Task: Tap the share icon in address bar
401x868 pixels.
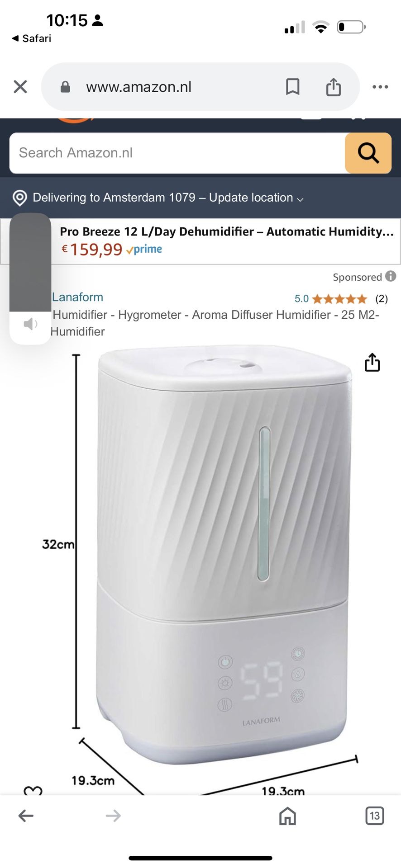Action: click(x=334, y=87)
